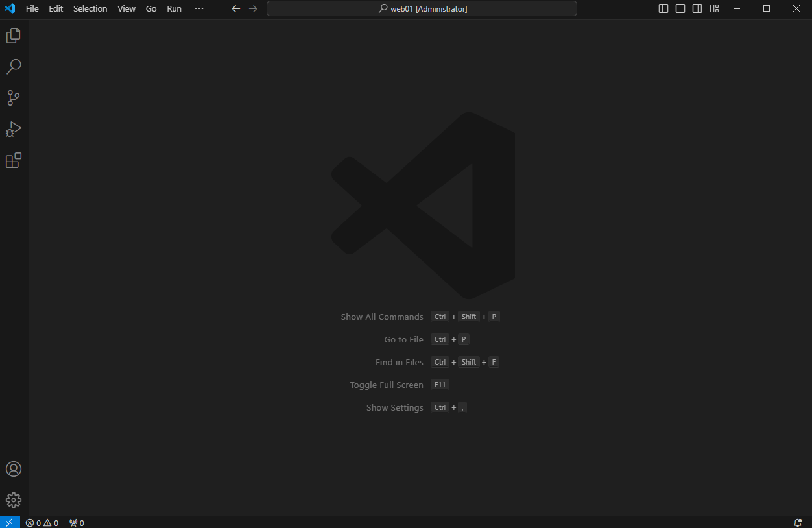Viewport: 812px width, 528px height.
Task: Toggle the bottom panel layout icon
Action: point(680,8)
